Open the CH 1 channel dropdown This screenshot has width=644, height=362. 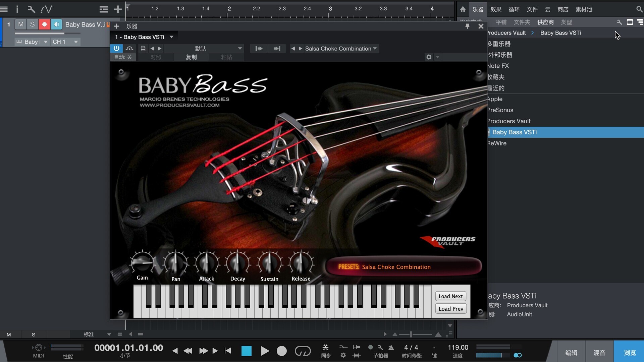click(x=76, y=42)
